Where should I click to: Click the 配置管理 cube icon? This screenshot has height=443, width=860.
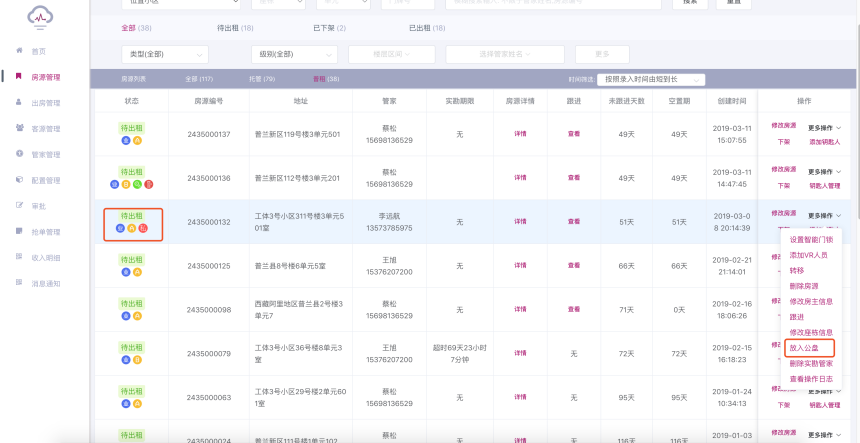(x=19, y=179)
